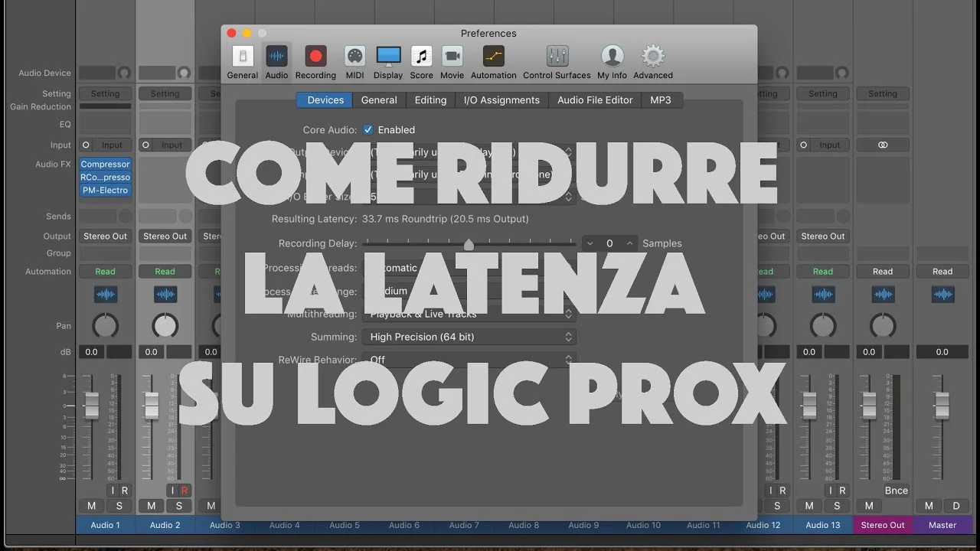
Task: Open the Movie preferences icon
Action: click(x=452, y=57)
